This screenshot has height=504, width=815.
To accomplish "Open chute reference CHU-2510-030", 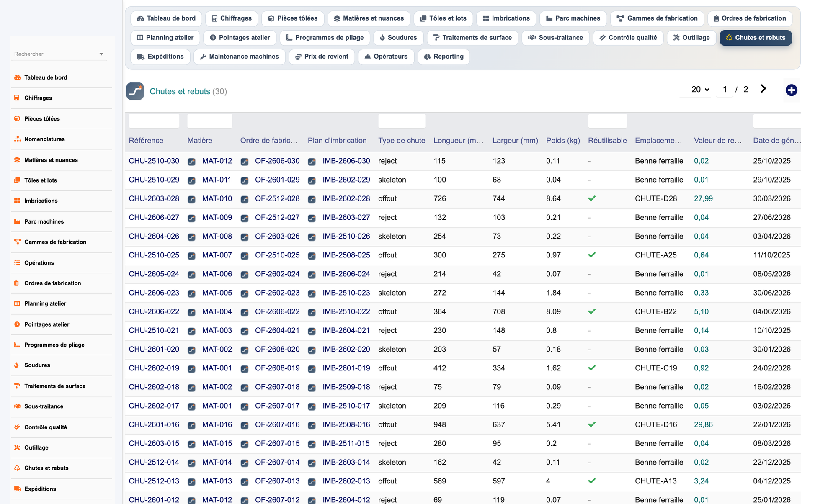I will click(154, 161).
